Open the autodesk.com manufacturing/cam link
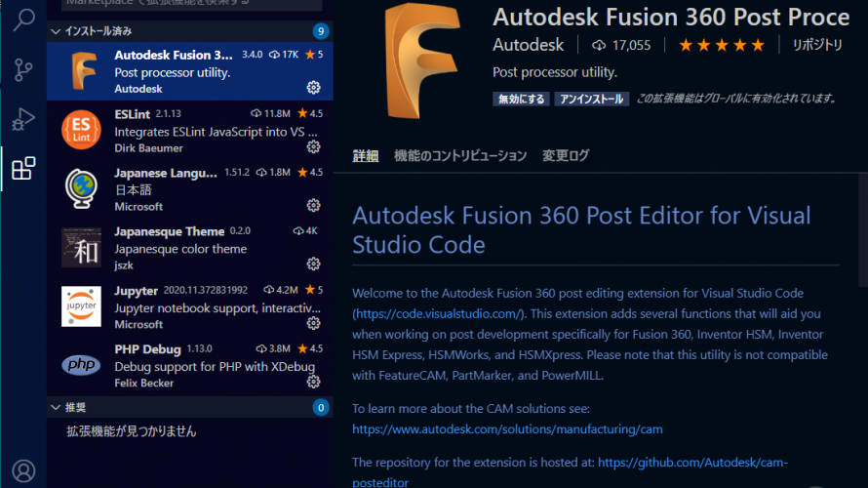Screen dimensions: 868x488 point(507,429)
